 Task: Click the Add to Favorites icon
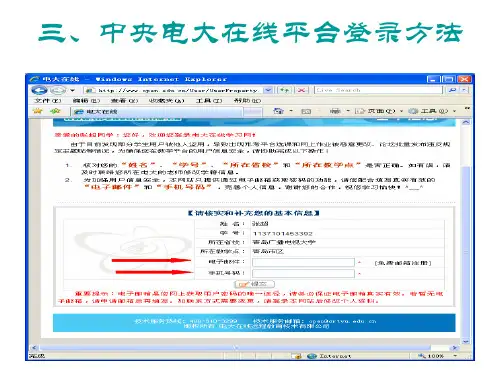pyautogui.click(x=55, y=111)
